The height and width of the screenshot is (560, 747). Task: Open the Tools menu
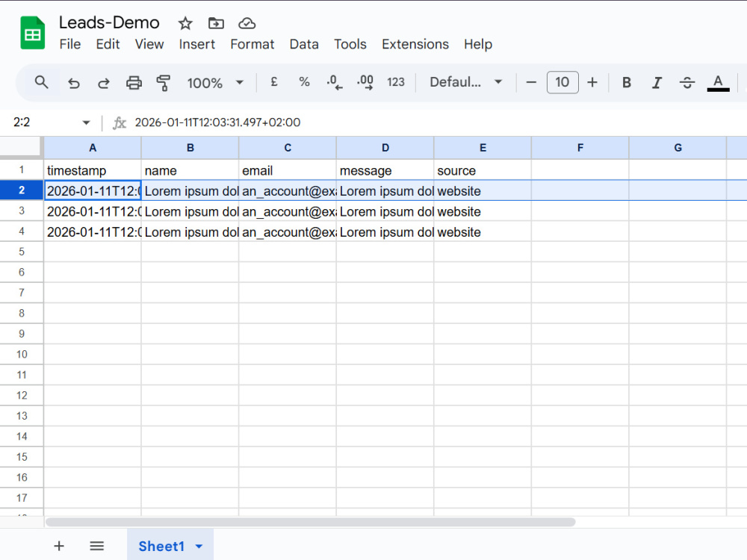(x=350, y=44)
